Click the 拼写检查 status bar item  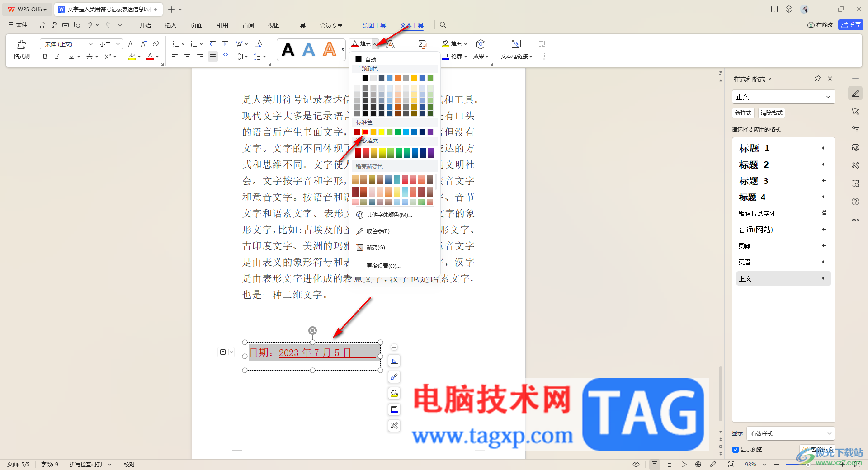click(90, 464)
